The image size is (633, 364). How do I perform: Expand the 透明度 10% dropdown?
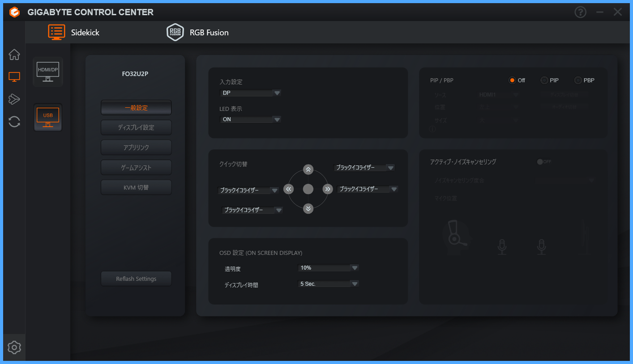(x=328, y=268)
